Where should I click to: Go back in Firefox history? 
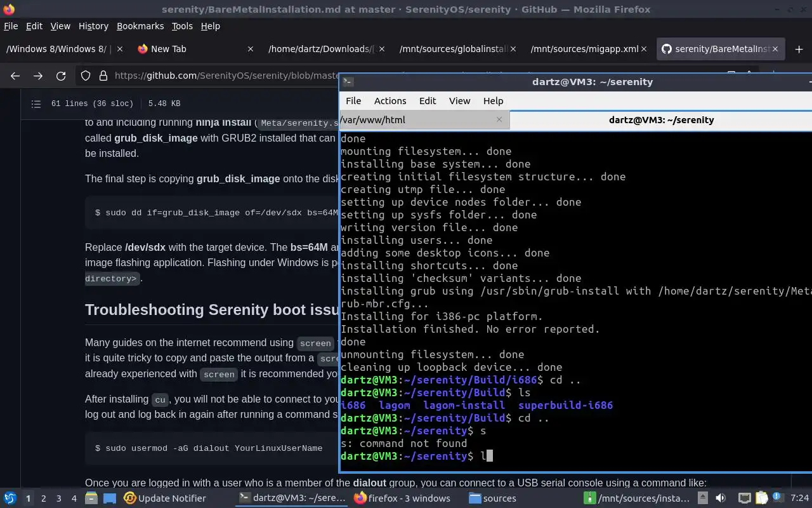(15, 76)
